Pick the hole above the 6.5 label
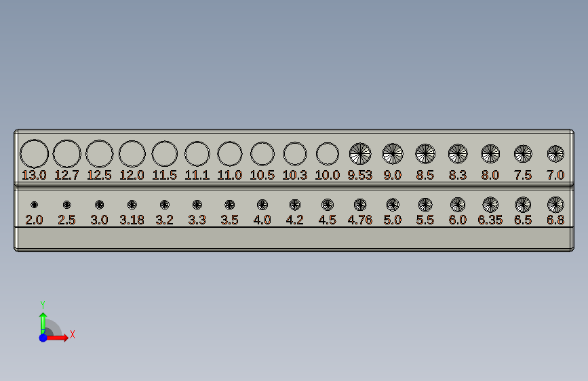This screenshot has height=381, width=588. coord(523,205)
